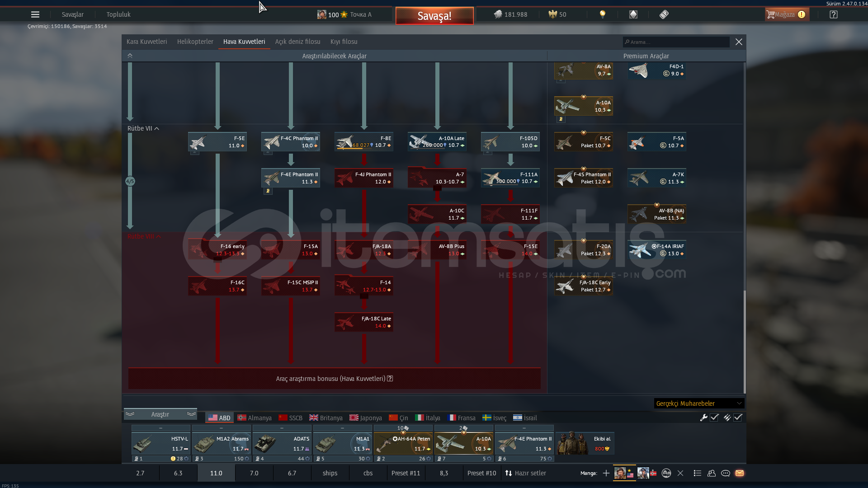Select the Almanya nation tab
Image resolution: width=868 pixels, height=488 pixels.
tap(255, 418)
